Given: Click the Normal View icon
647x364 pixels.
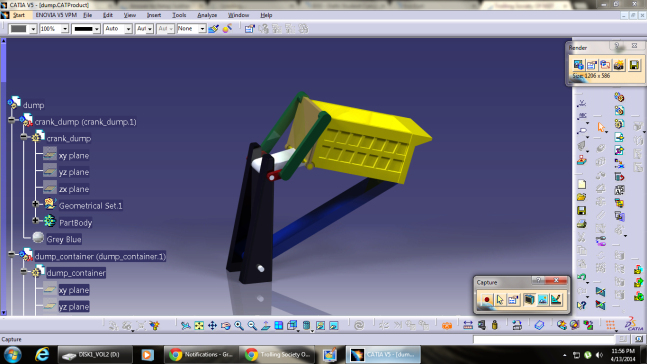Looking at the screenshot, I should click(x=265, y=326).
